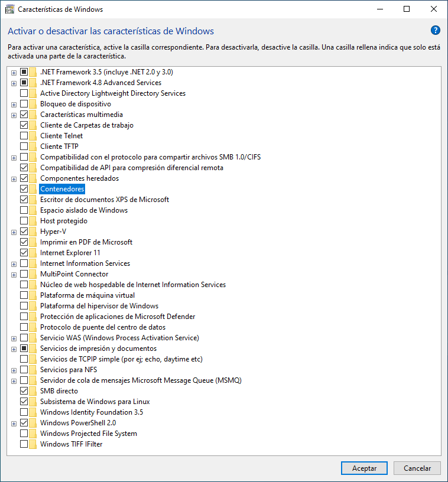Image resolution: width=448 pixels, height=482 pixels.
Task: Expand the Hyper-V tree node
Action: [14, 232]
